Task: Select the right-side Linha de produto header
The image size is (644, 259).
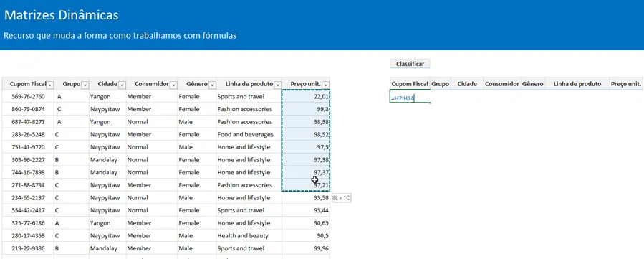Action: click(577, 84)
